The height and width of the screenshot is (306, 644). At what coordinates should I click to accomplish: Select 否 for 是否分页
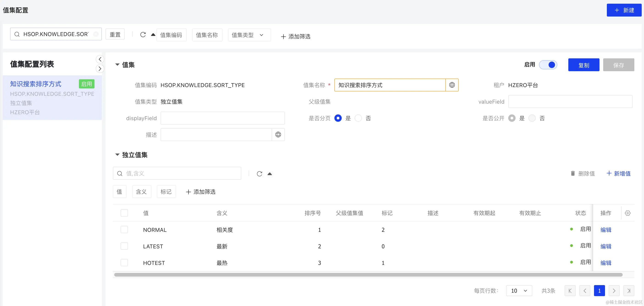pos(358,118)
